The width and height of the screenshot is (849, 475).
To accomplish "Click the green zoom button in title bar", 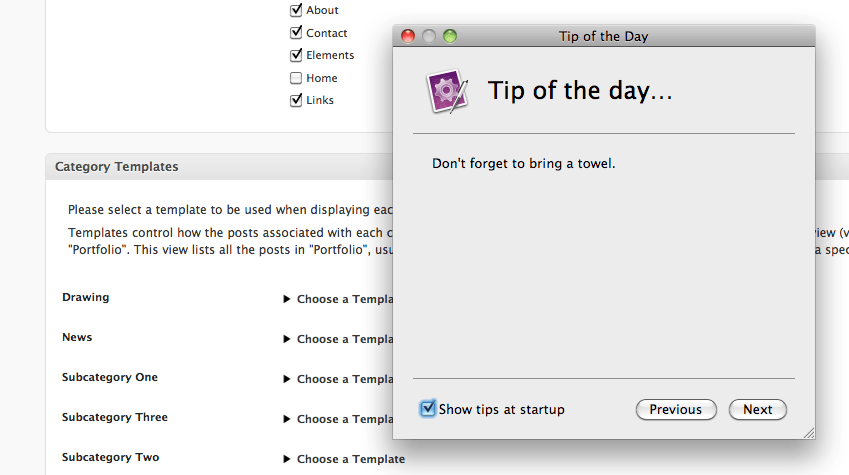I will click(x=450, y=36).
